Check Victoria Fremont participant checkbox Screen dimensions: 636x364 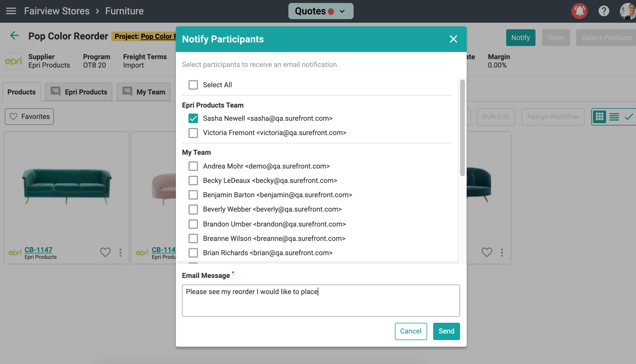pos(193,133)
